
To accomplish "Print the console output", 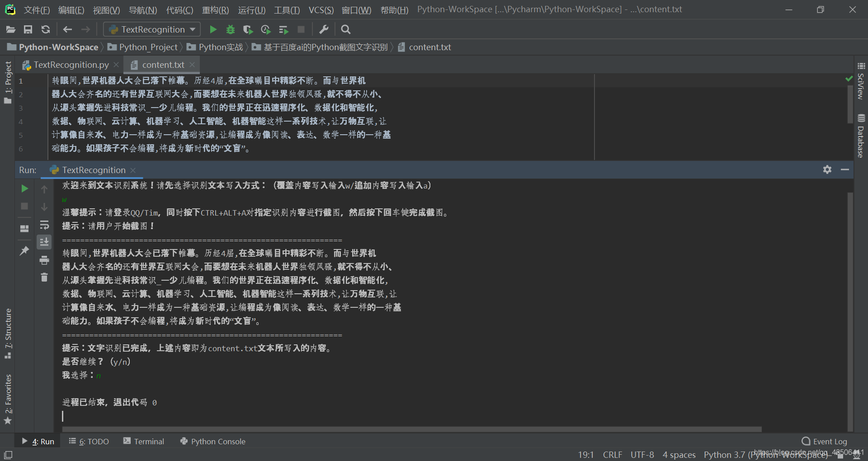I will point(44,260).
